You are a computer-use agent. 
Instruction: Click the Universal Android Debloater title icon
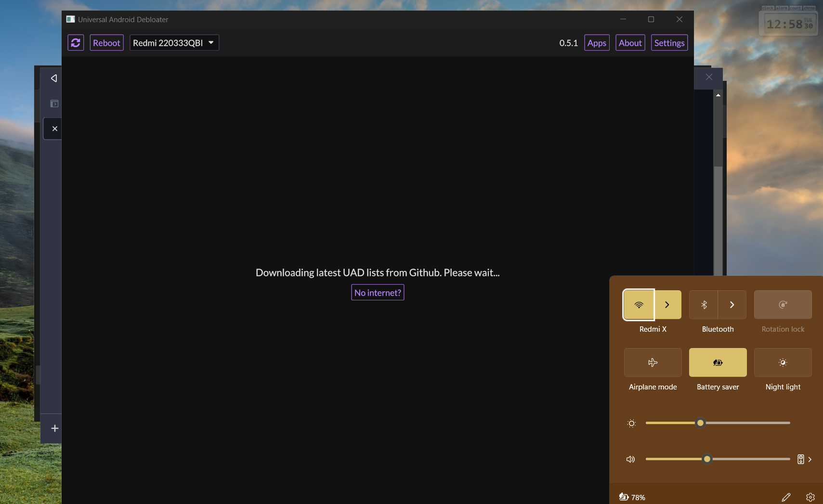71,19
